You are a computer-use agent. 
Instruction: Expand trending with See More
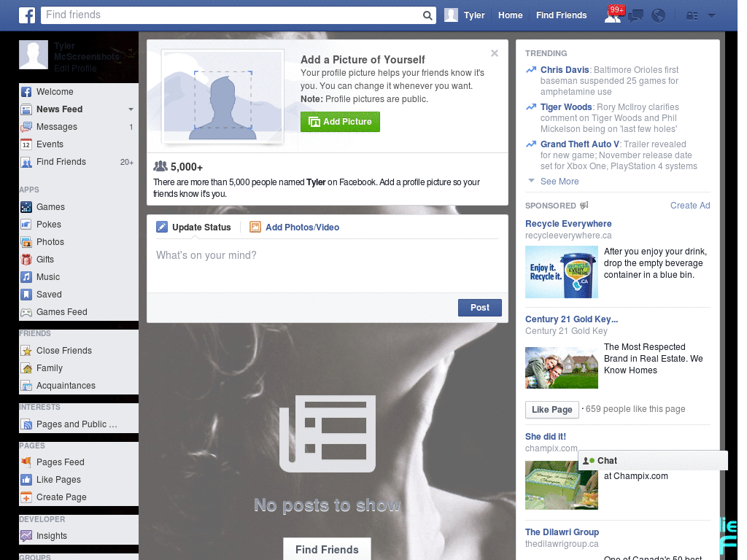coord(560,182)
